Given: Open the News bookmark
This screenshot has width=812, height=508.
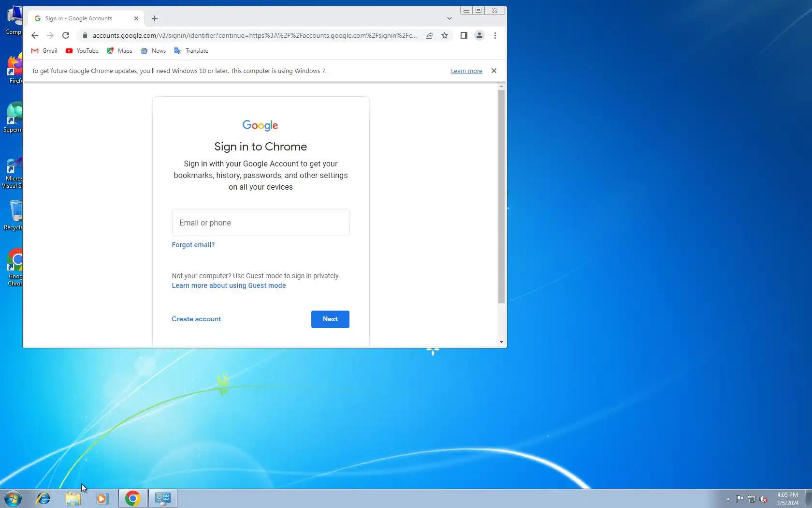Looking at the screenshot, I should (153, 51).
